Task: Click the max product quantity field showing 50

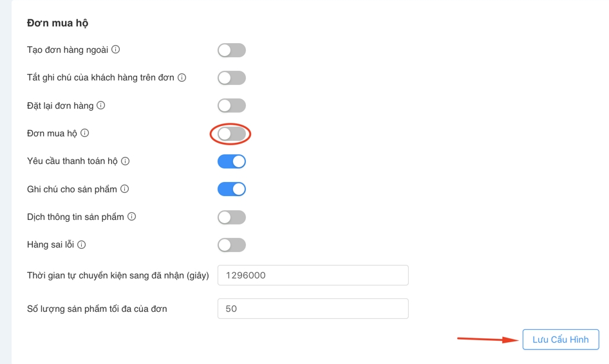Action: [x=313, y=309]
